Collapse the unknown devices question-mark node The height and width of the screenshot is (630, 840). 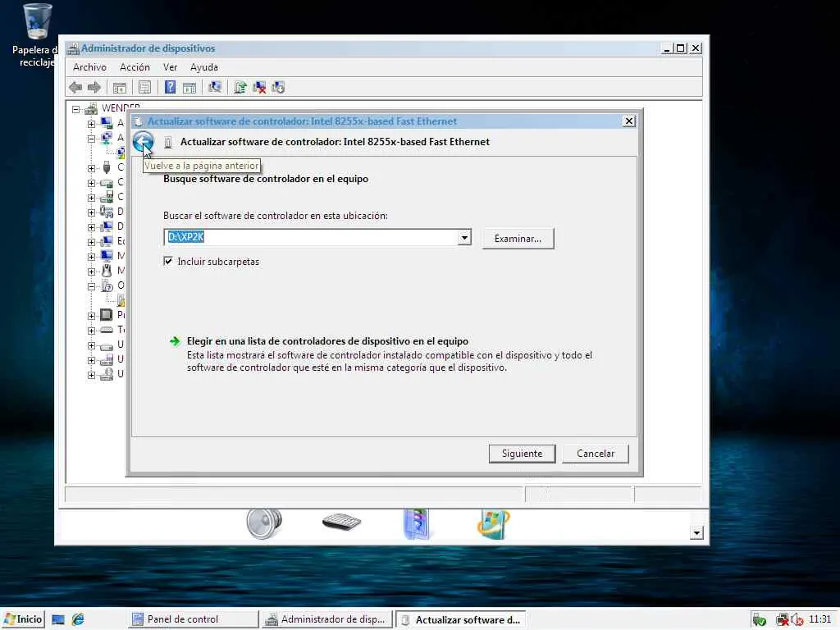pyautogui.click(x=91, y=286)
